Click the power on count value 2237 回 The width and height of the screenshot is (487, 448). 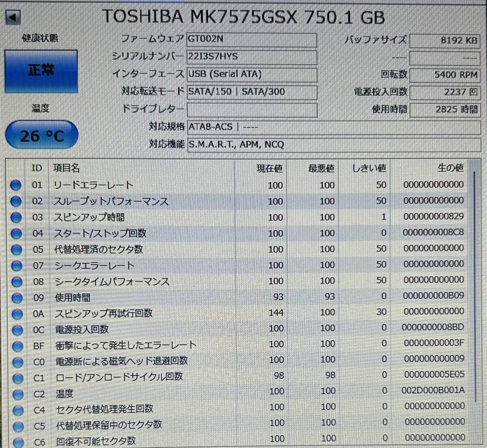point(445,92)
